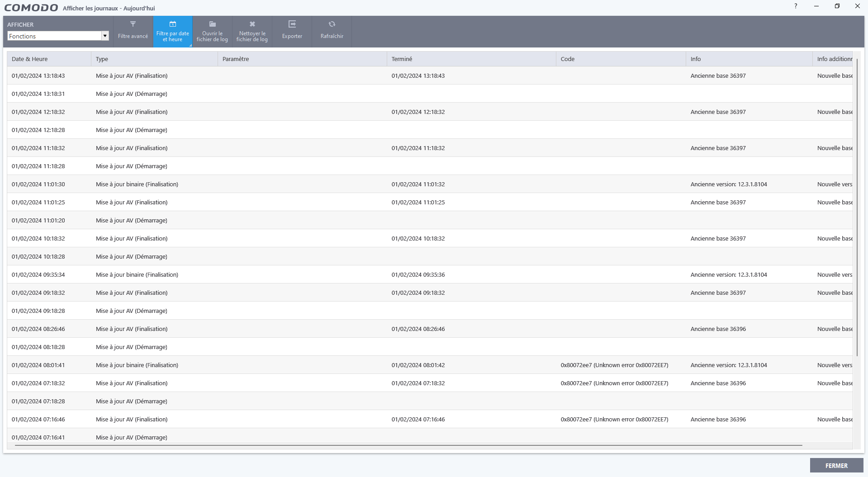Click Nettoyer le fichier de log
The image size is (868, 477).
click(x=251, y=31)
